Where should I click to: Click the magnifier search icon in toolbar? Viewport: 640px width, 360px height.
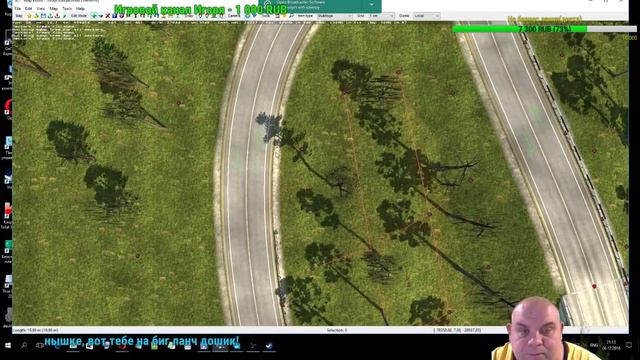(291, 16)
